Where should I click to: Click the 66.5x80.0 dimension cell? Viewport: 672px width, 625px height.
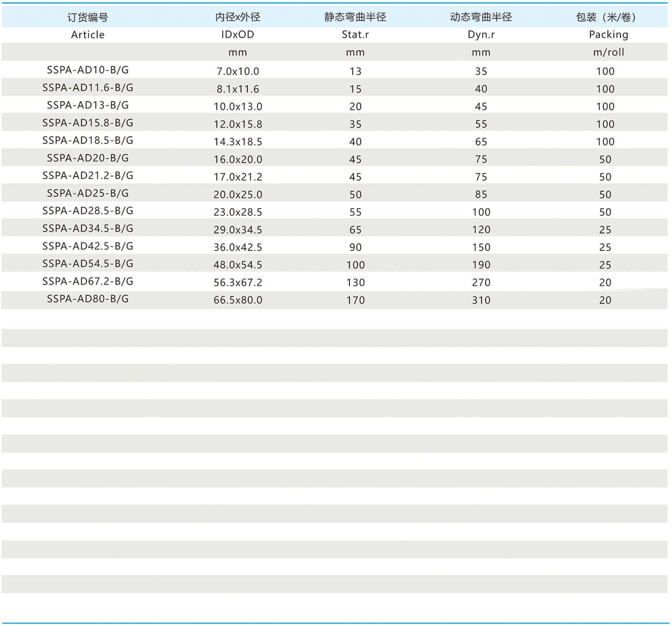tap(237, 300)
